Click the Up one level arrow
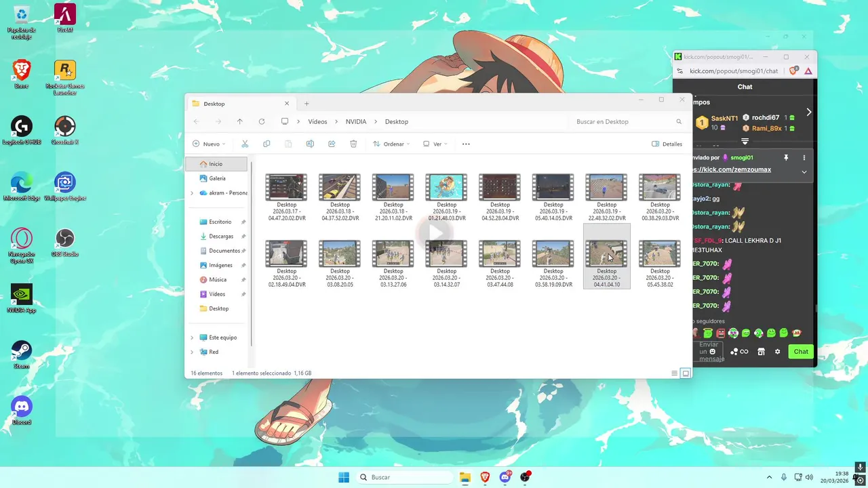Screen dimensions: 868x488 pyautogui.click(x=239, y=121)
